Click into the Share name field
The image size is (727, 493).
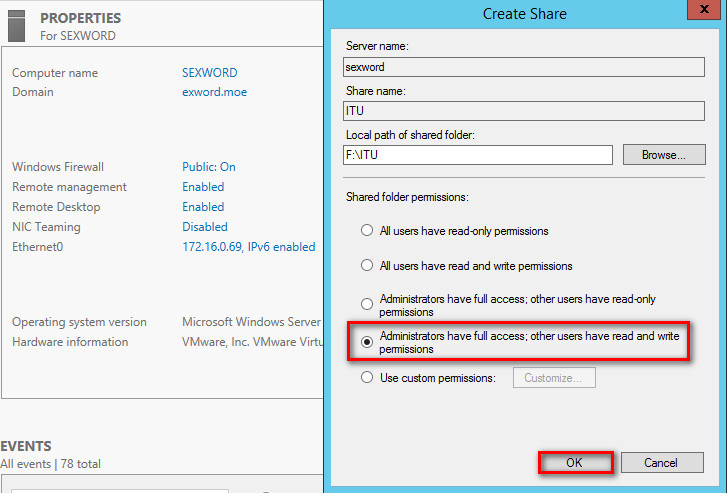click(523, 111)
